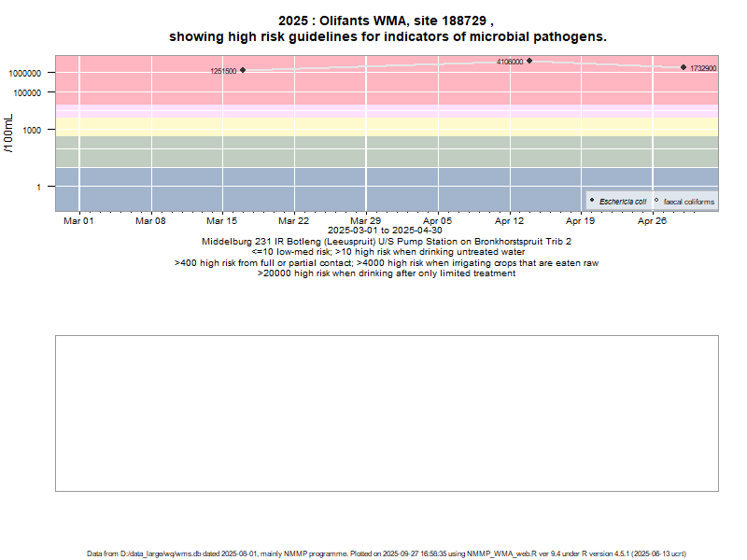
Task: Click the faecal coliforms legend marker
Action: [656, 201]
